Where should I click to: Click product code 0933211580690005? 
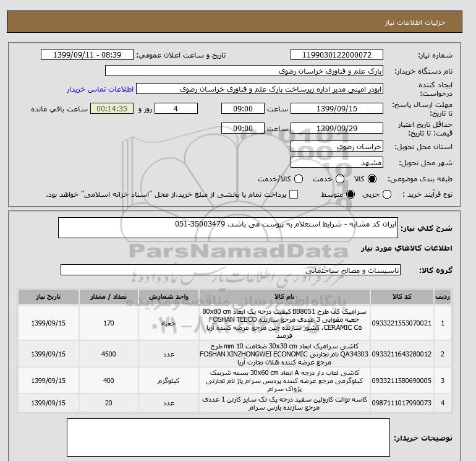[402, 381]
